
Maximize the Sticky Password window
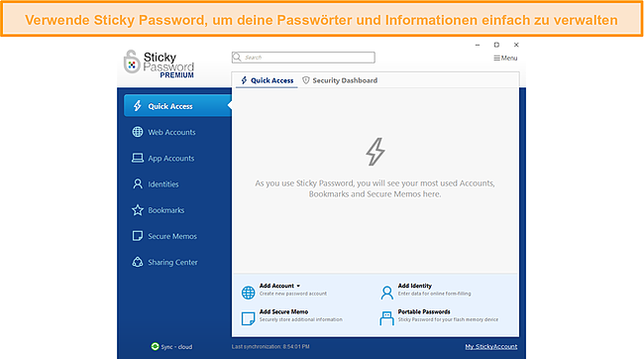[496, 45]
